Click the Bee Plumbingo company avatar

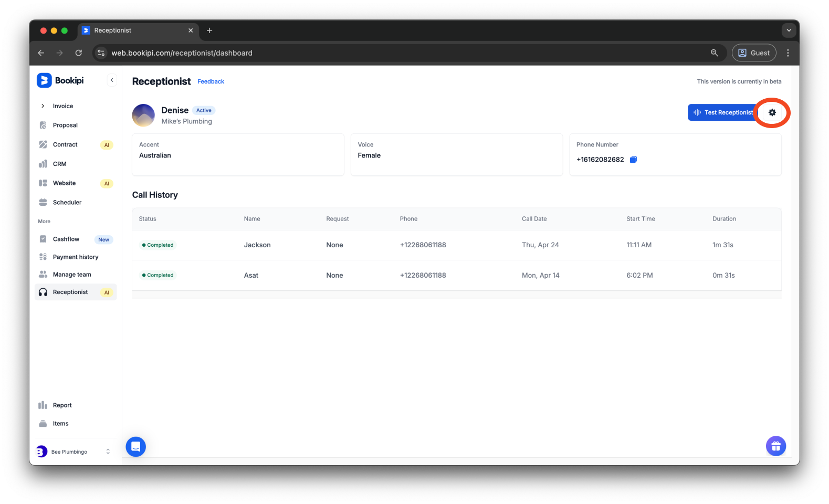tap(41, 451)
